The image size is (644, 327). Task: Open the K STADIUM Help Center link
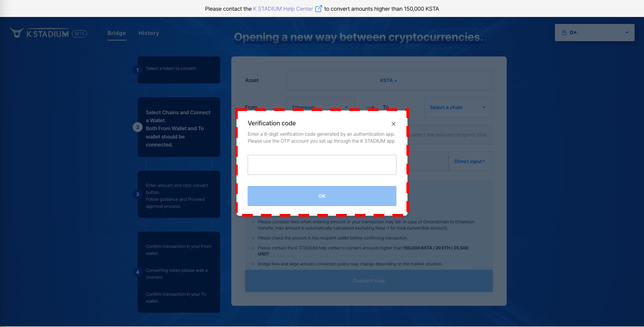(283, 9)
